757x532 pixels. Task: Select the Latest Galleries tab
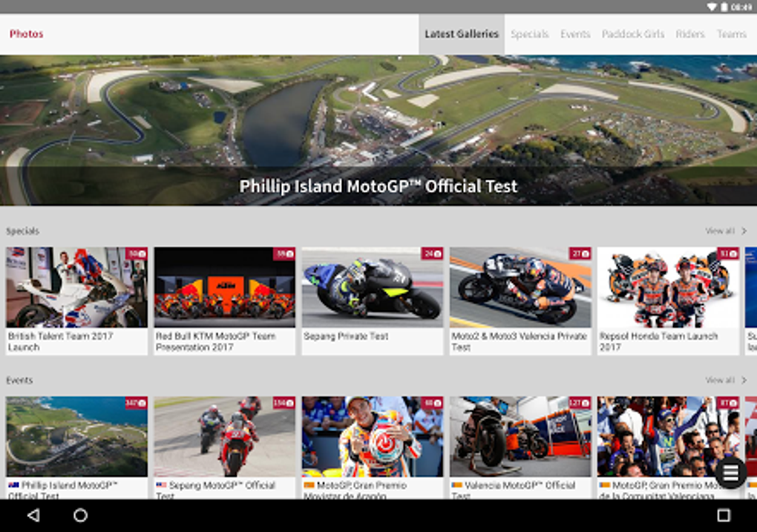click(462, 34)
